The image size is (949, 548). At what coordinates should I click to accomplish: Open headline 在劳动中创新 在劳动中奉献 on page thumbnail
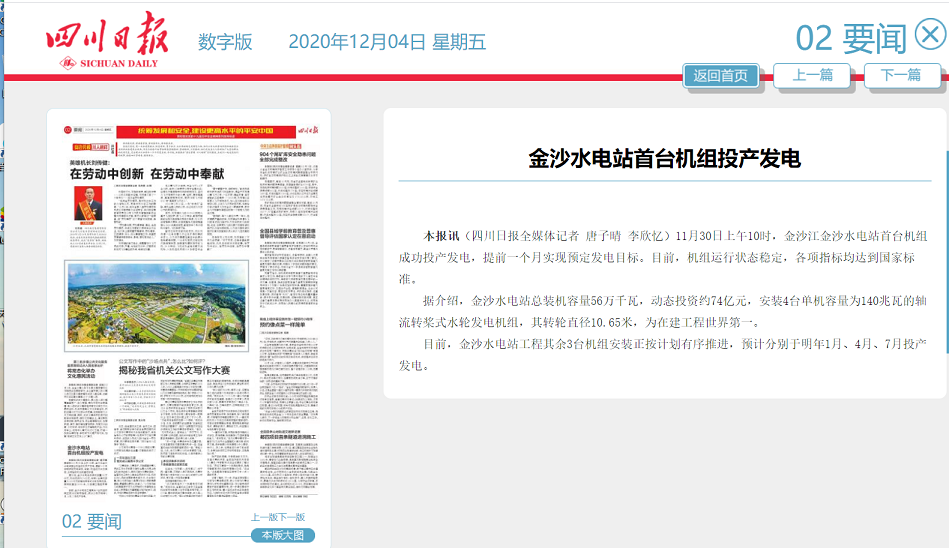(x=146, y=174)
